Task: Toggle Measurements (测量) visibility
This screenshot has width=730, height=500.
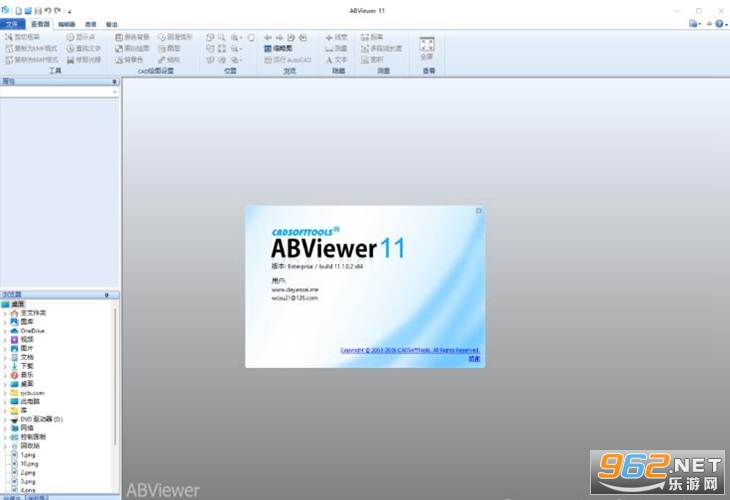Action: [336, 48]
